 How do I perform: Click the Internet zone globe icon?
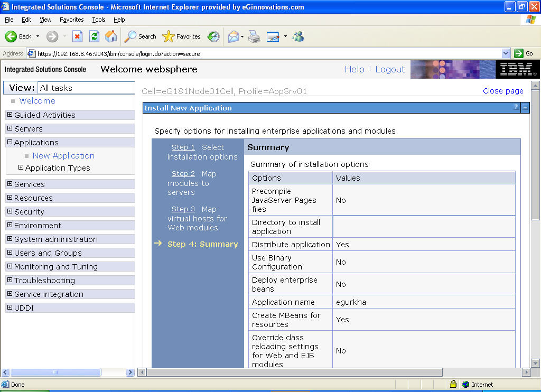466,385
